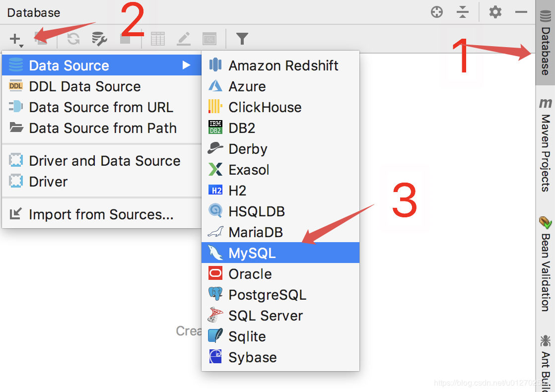The height and width of the screenshot is (392, 555).
Task: Click the Synchronize/refresh icon in the toolbar
Action: tap(73, 38)
